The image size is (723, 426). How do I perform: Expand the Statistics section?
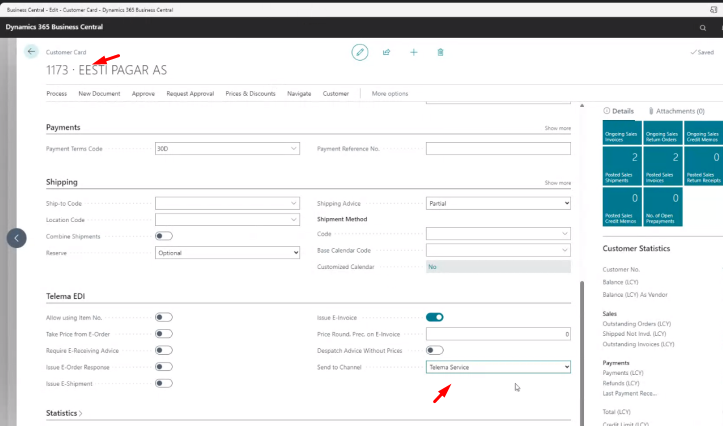click(64, 413)
